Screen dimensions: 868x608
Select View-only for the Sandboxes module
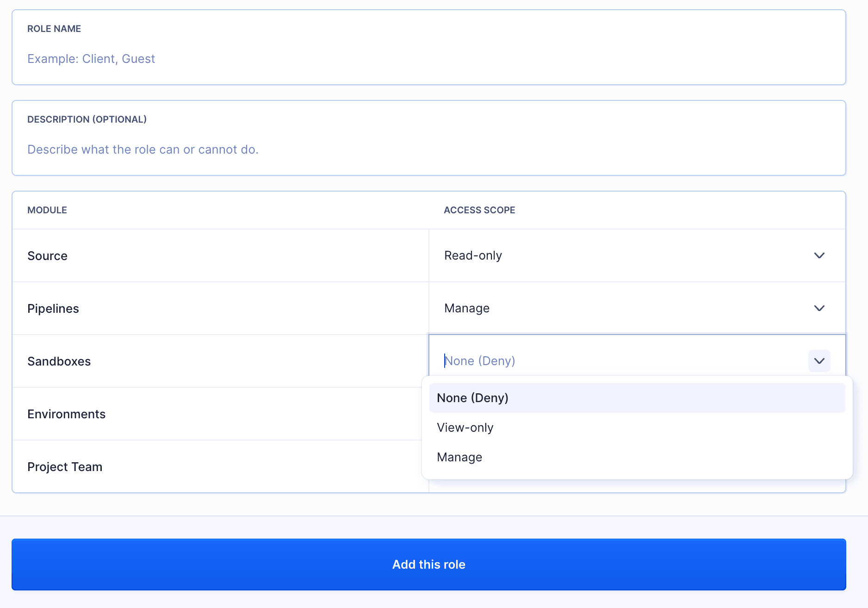[x=465, y=427]
